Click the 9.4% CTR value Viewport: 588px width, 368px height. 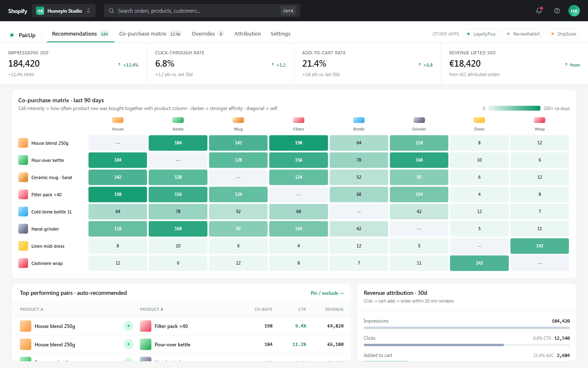[x=301, y=326]
